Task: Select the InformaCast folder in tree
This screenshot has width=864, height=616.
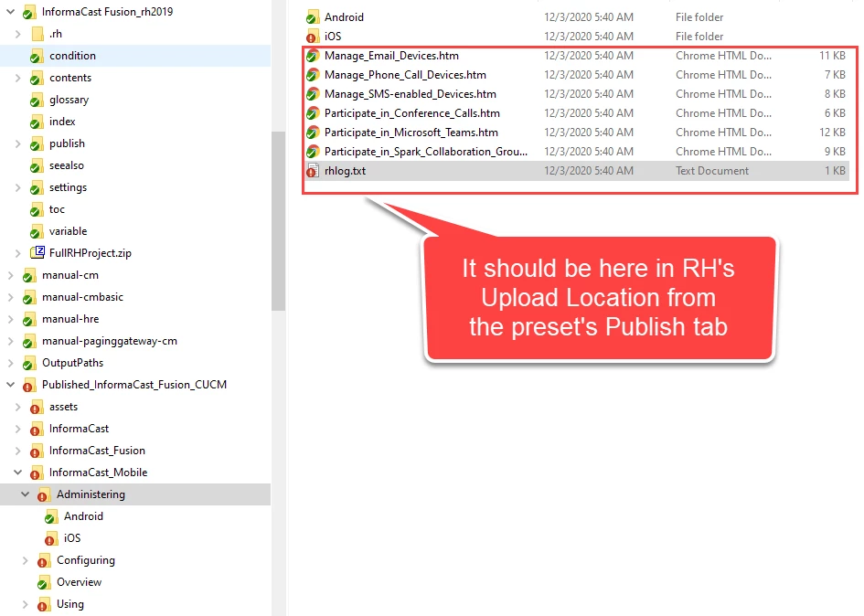Action: click(x=79, y=429)
